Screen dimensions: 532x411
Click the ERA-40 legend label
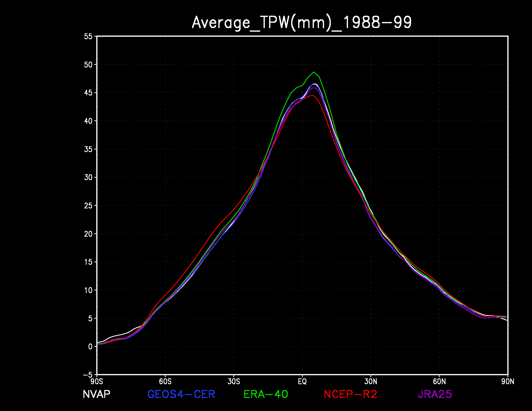coord(266,394)
